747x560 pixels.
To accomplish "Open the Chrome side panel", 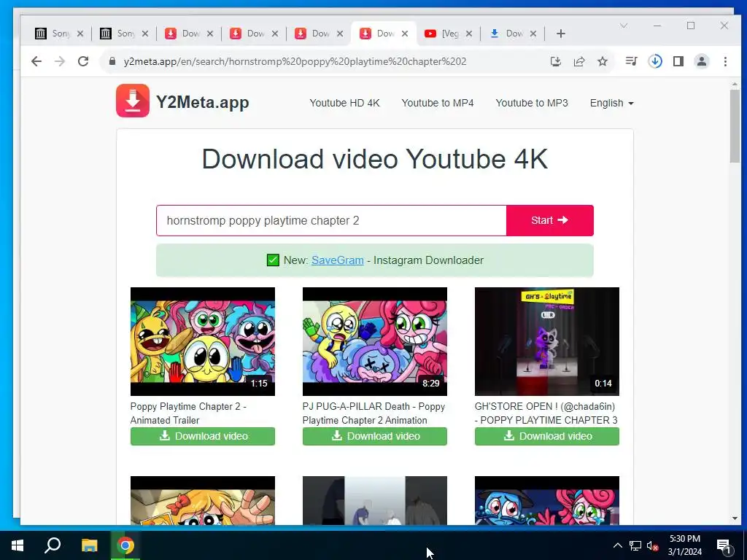I will [678, 61].
